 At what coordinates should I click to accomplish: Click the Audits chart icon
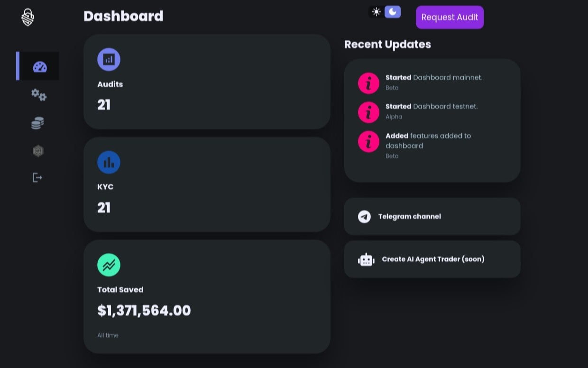(109, 59)
